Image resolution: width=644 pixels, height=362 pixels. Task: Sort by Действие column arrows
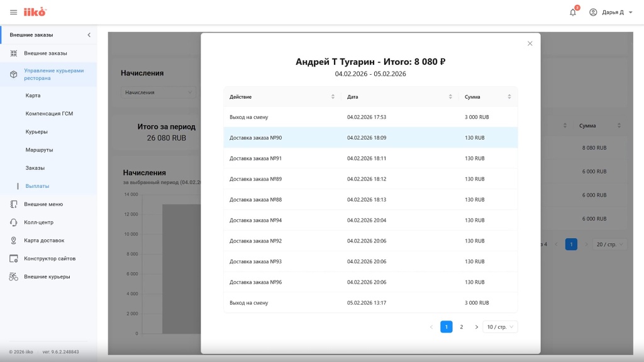pos(333,97)
